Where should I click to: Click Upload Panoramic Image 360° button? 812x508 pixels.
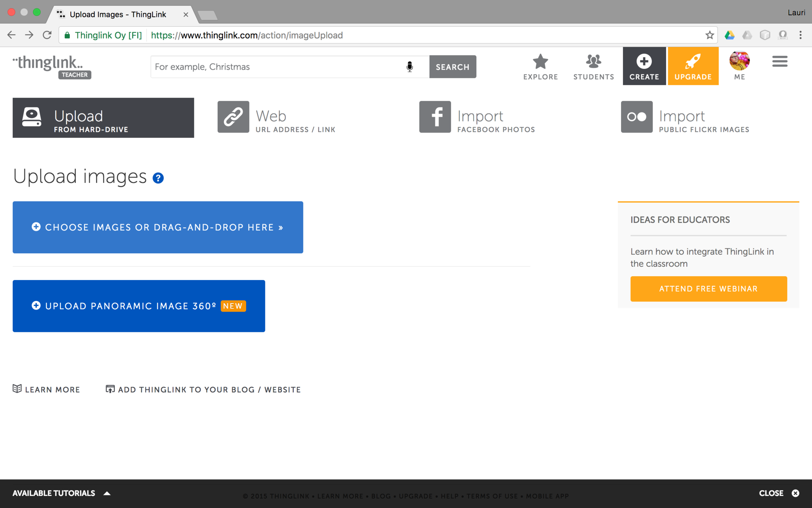pyautogui.click(x=139, y=306)
